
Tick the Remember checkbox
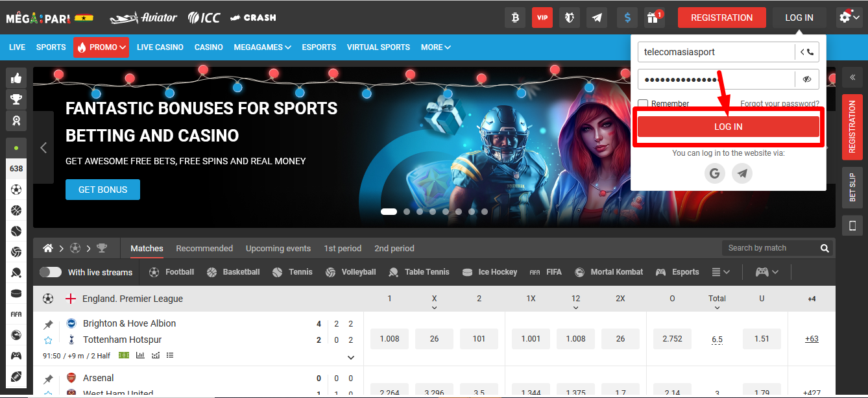pyautogui.click(x=643, y=104)
